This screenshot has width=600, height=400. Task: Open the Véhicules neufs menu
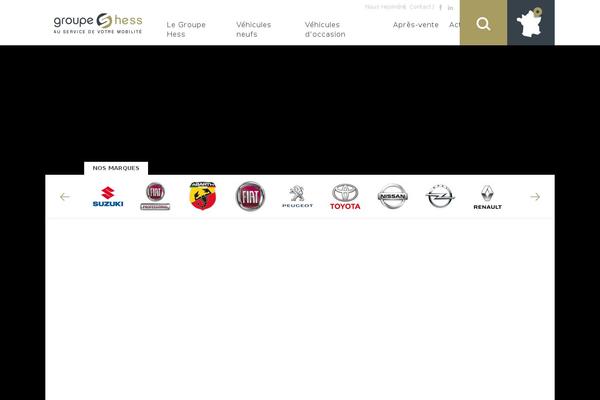254,29
